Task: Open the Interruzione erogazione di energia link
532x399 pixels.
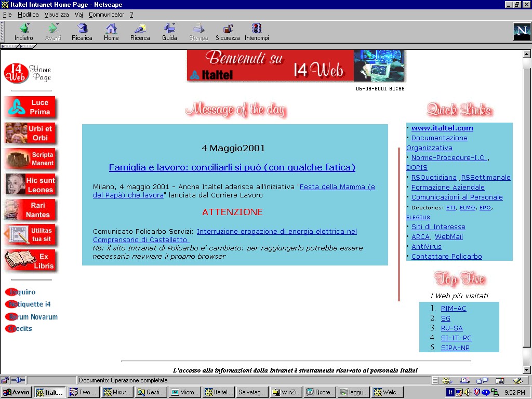Action: (x=277, y=231)
